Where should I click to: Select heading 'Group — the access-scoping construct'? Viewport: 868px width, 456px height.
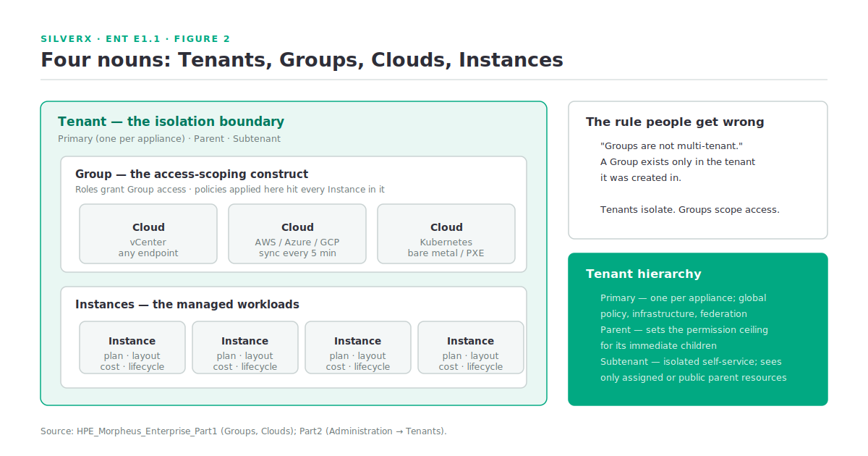(x=192, y=174)
